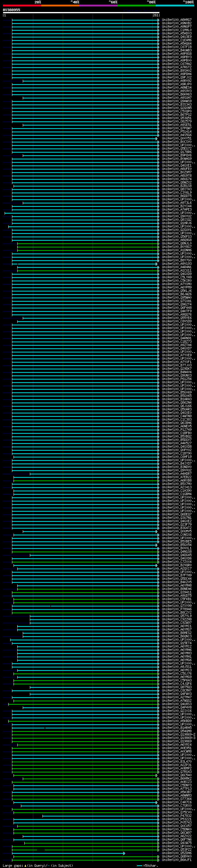Open hit UniRef100_B4UWB3
This screenshot has width=197, height=868.
click(177, 50)
